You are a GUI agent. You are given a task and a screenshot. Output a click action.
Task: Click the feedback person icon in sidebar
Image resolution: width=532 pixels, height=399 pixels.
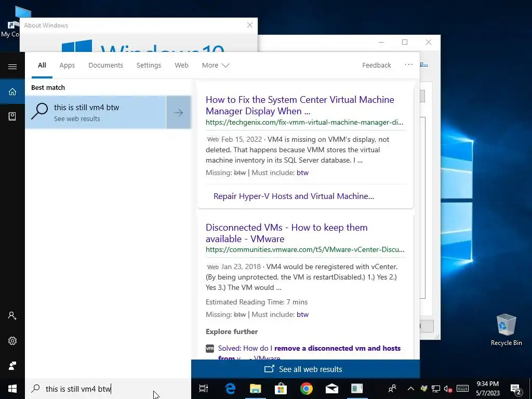click(x=12, y=366)
